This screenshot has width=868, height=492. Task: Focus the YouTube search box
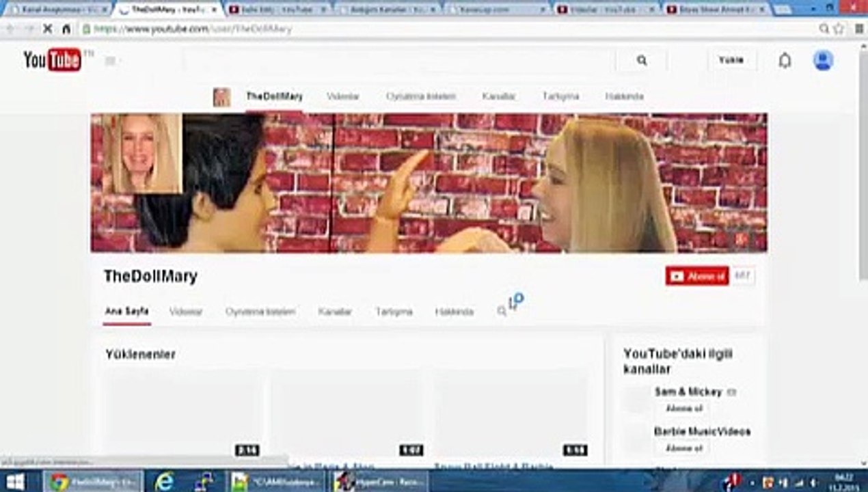point(399,60)
